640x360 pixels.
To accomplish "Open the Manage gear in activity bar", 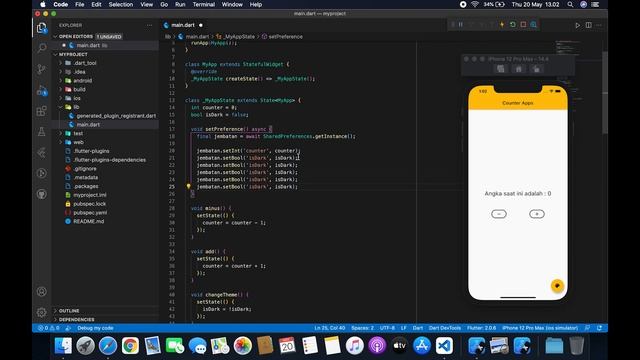I will coord(42,312).
